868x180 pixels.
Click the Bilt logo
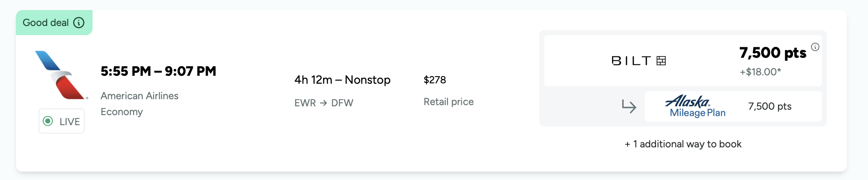639,61
